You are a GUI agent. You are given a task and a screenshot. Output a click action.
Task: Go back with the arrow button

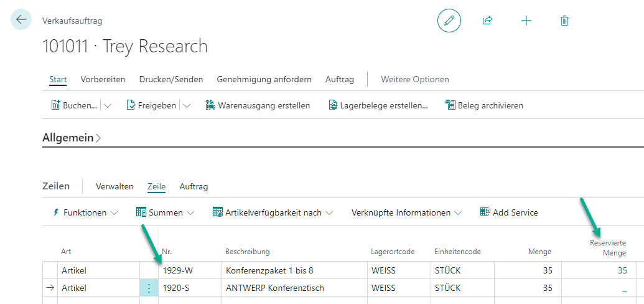tap(21, 19)
